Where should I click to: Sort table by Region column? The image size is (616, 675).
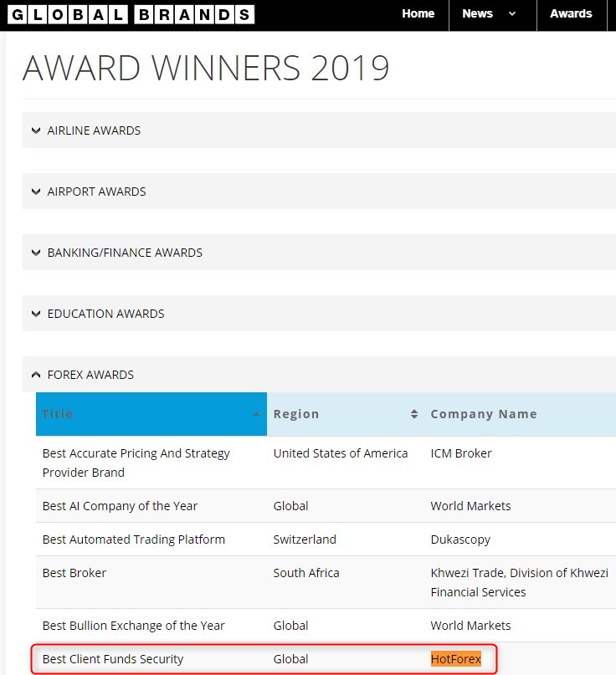tap(296, 414)
